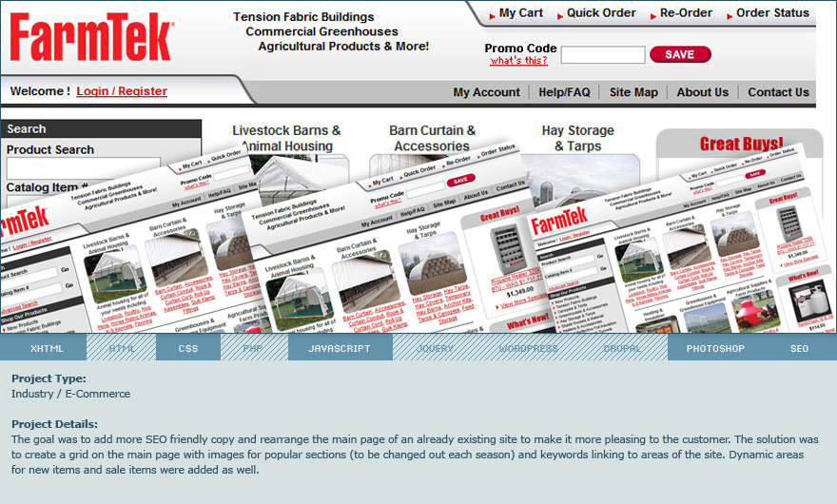This screenshot has width=837, height=504.
Task: Click the Project Type: label
Action: tap(49, 378)
